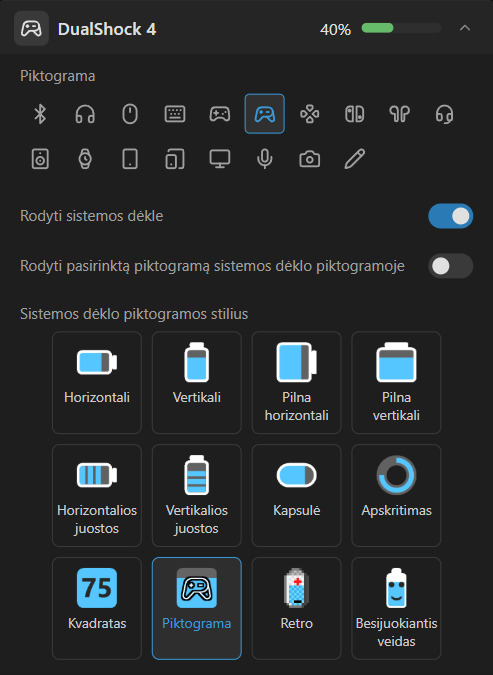Choose the camera pictogram icon
The width and height of the screenshot is (493, 675).
coord(310,159)
